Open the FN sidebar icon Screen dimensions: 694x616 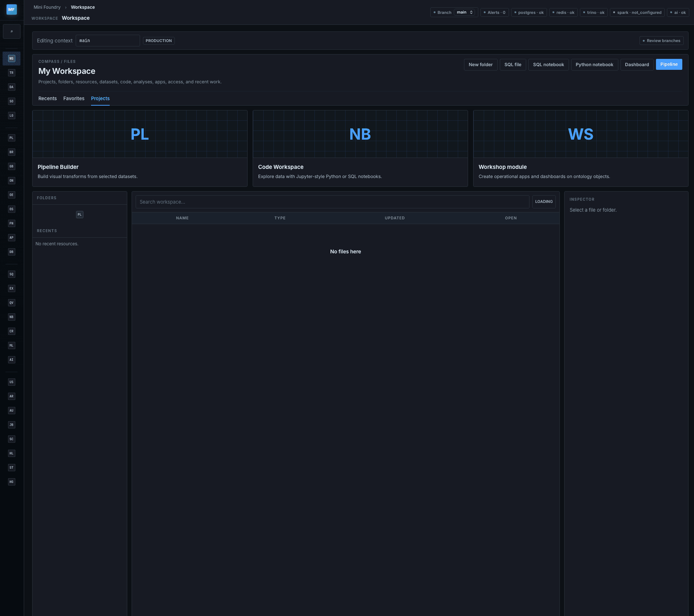(x=11, y=223)
